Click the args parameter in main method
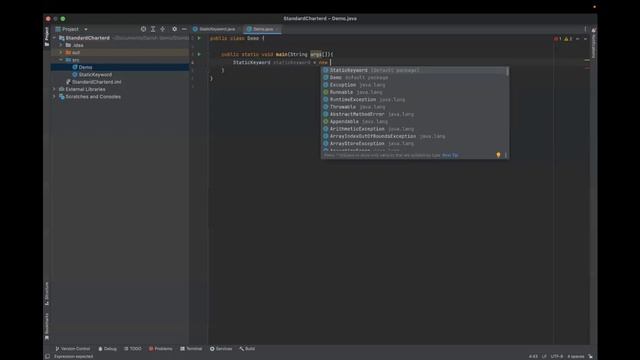The width and height of the screenshot is (640, 360). (x=316, y=54)
